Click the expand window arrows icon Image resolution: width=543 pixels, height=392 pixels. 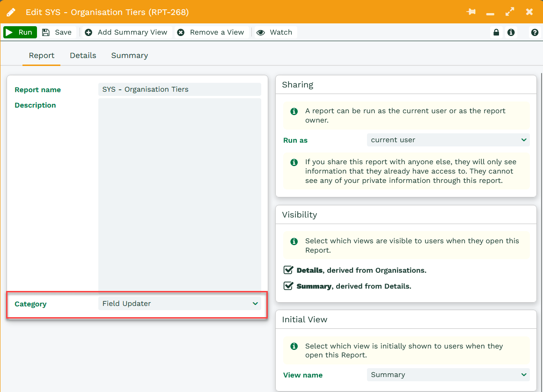510,12
